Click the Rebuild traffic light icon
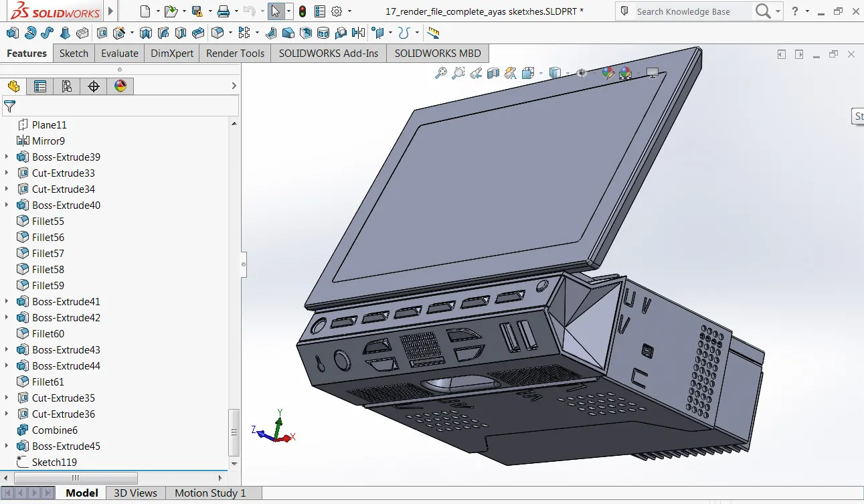Screen dimensions: 864x504 pyautogui.click(x=303, y=11)
